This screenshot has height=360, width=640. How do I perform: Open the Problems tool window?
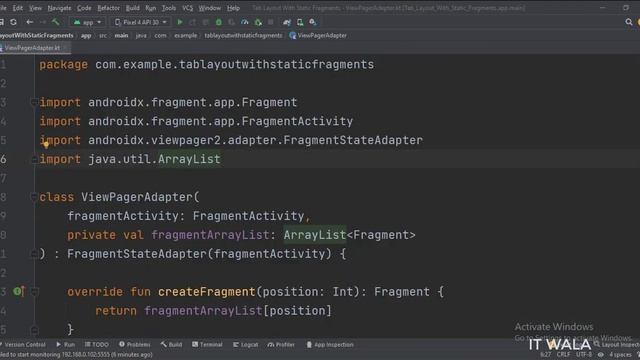tap(135, 345)
